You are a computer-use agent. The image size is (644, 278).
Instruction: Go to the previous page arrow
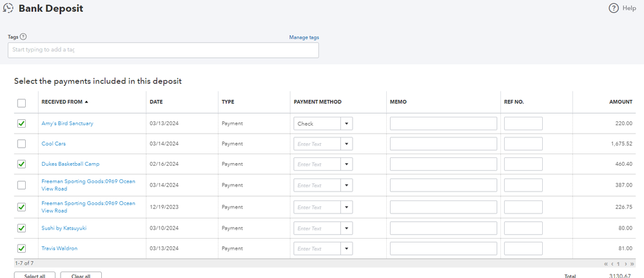coord(612,264)
